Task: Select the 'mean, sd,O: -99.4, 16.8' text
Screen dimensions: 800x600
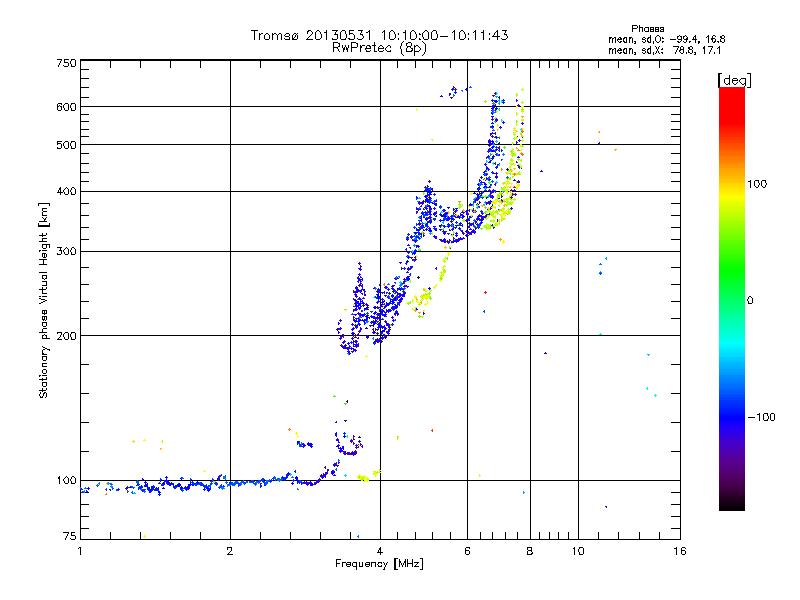Action: point(666,40)
